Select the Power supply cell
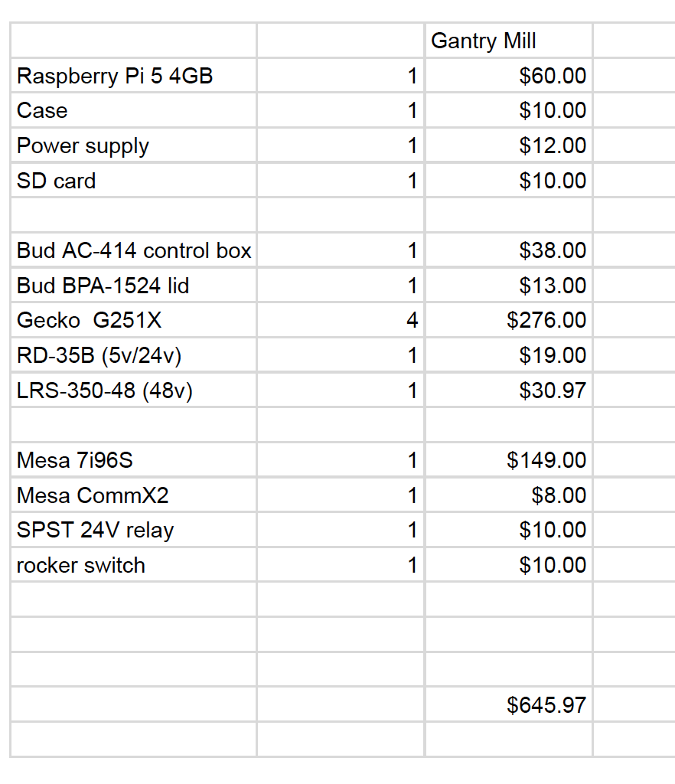Image resolution: width=675 pixels, height=784 pixels. 134,145
